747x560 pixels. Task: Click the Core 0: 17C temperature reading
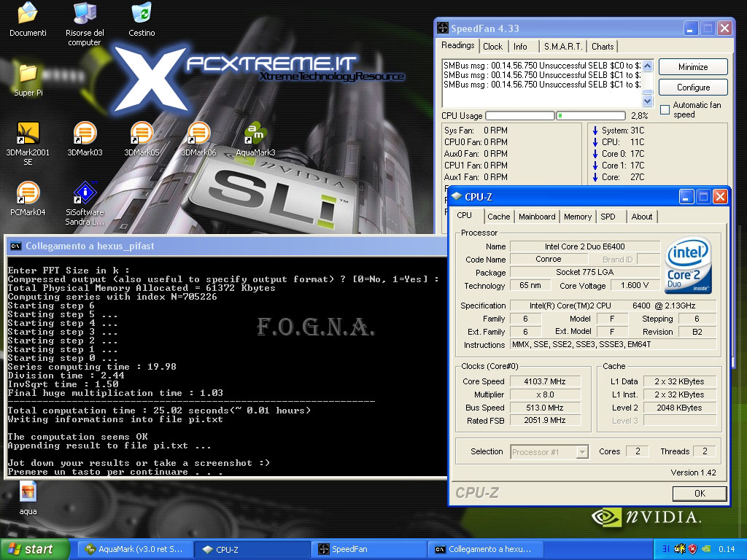pyautogui.click(x=619, y=154)
